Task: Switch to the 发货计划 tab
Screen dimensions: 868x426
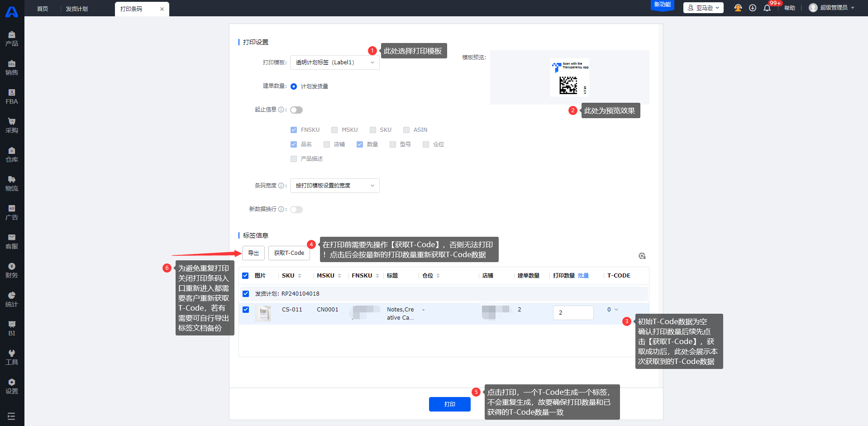Action: 77,9
